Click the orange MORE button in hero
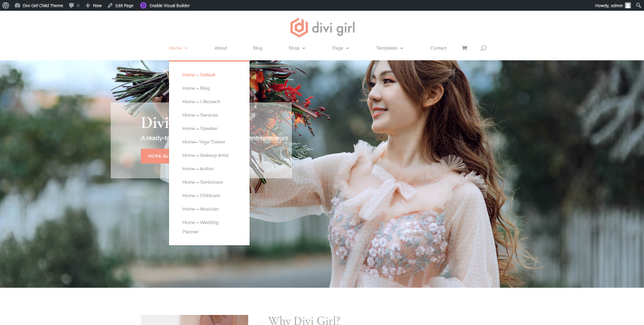Viewport: 644px width, 325px height. (x=155, y=156)
